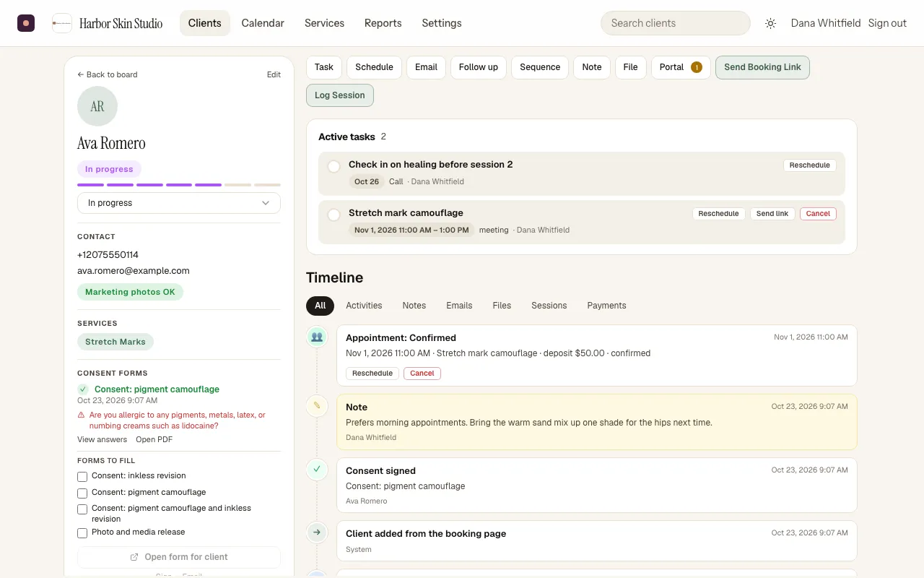Viewport: 924px width, 578px height.
Task: Click the appointment people icon in timeline
Action: tap(316, 337)
